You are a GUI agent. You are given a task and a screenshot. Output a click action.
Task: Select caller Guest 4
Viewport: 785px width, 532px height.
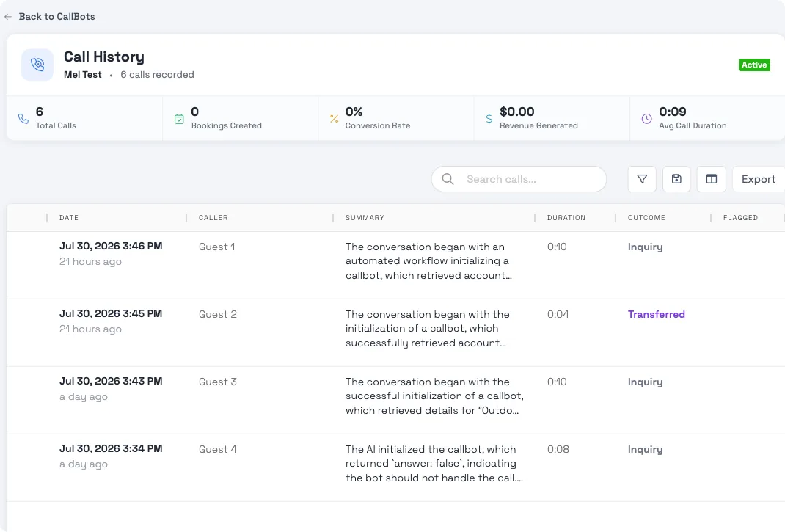pos(218,449)
